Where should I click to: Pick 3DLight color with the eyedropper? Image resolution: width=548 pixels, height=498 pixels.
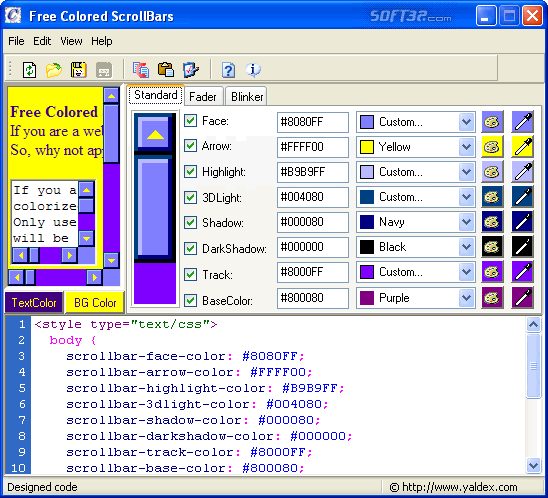[522, 197]
